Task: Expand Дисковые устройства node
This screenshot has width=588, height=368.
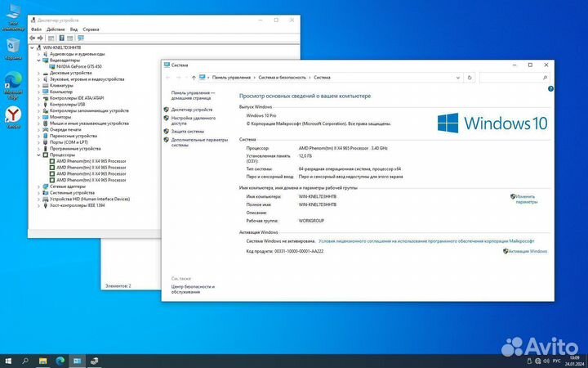Action: click(38, 73)
